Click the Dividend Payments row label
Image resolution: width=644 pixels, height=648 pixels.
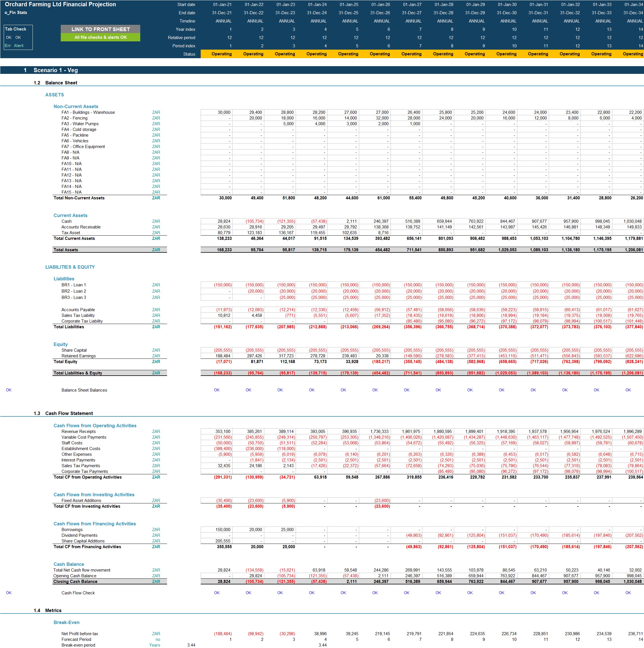point(80,536)
